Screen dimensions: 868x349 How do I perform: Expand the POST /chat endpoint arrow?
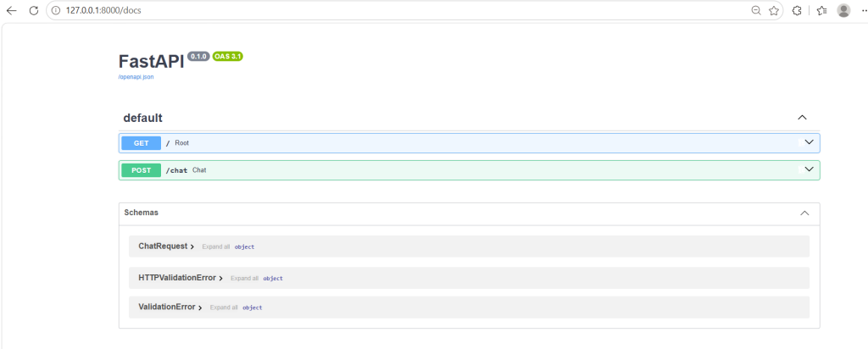(x=810, y=169)
